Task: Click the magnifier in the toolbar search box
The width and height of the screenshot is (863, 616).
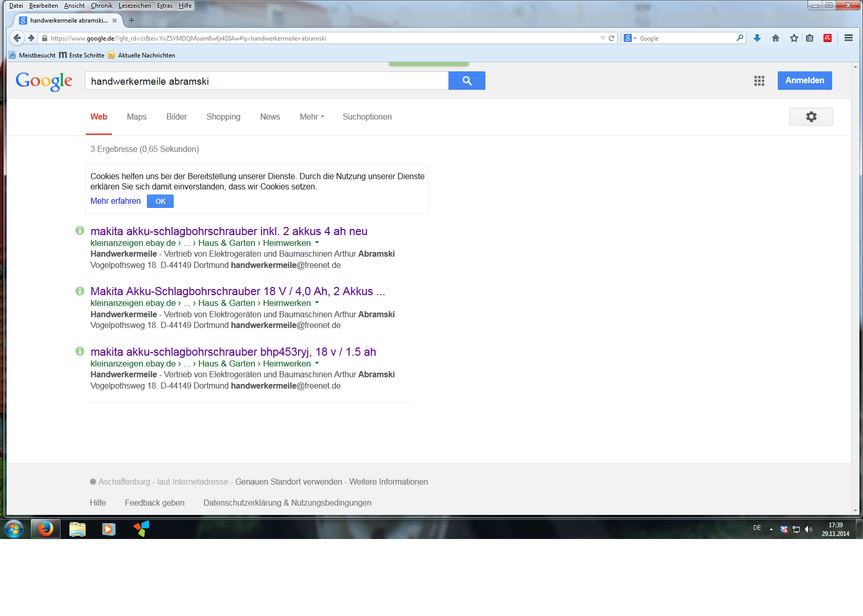Action: (x=740, y=38)
